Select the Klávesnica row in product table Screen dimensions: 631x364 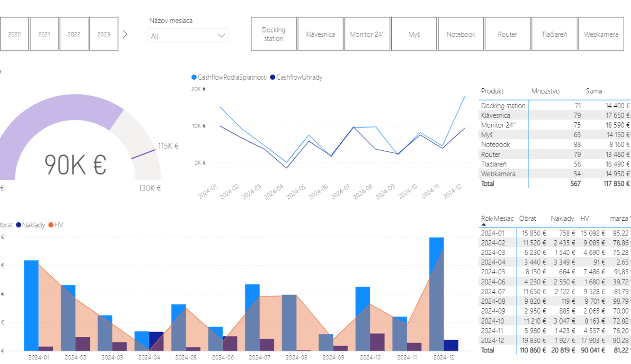tap(555, 115)
